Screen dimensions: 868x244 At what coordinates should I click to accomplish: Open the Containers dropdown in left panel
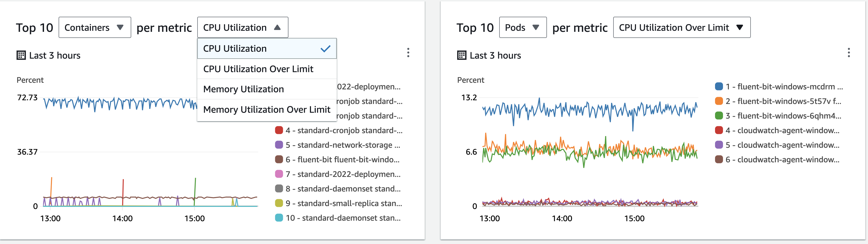pos(95,27)
